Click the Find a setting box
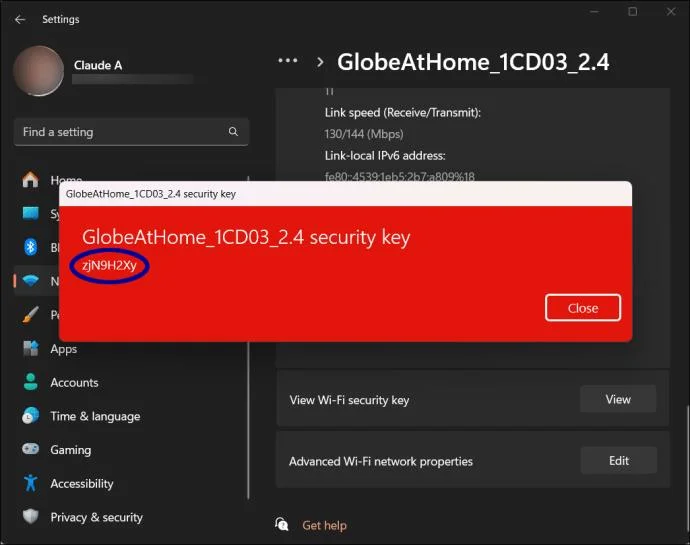Image resolution: width=690 pixels, height=545 pixels. click(x=131, y=132)
